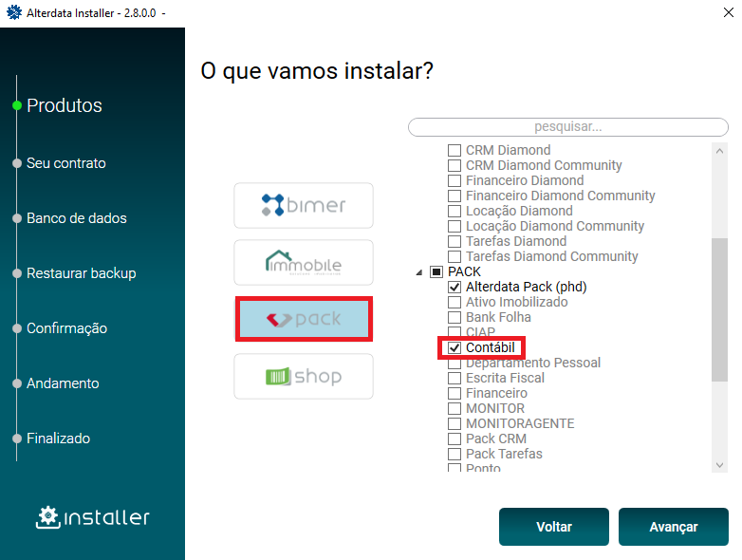Go to the Seu contrato step
The image size is (742, 560).
pos(66,163)
